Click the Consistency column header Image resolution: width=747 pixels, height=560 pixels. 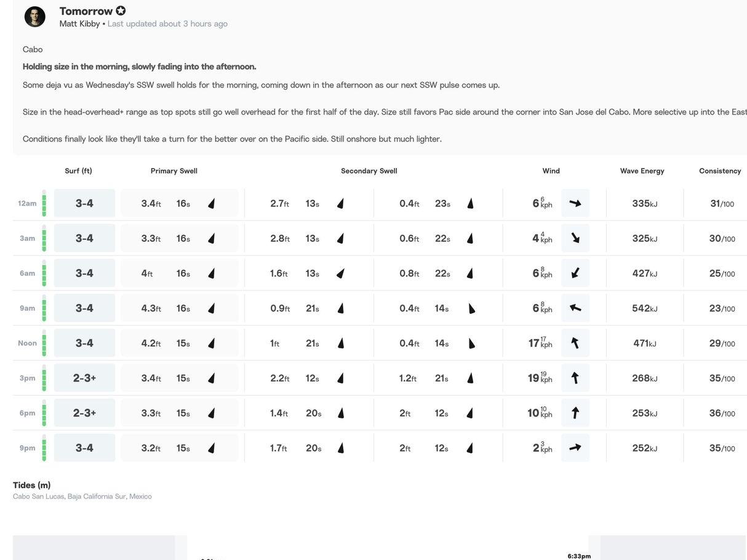coord(720,171)
